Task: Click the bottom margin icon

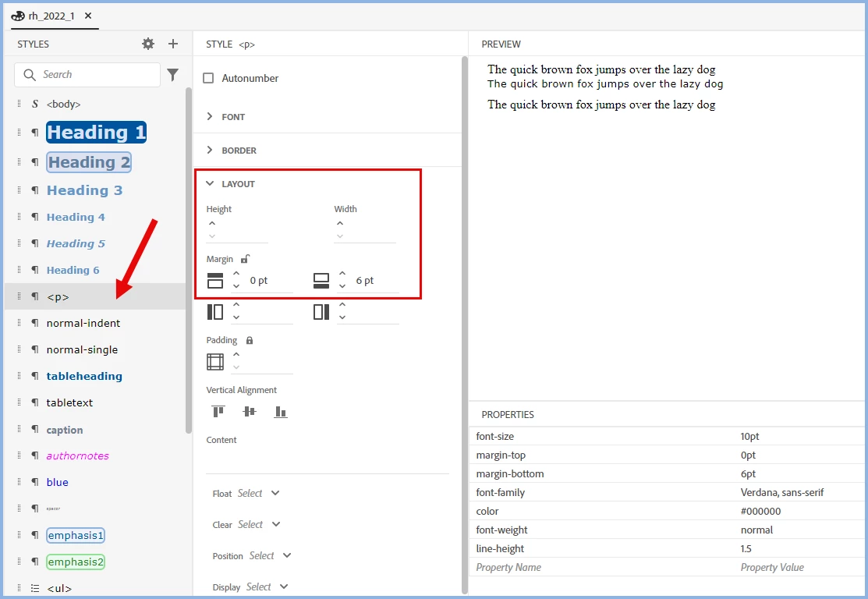Action: coord(321,281)
